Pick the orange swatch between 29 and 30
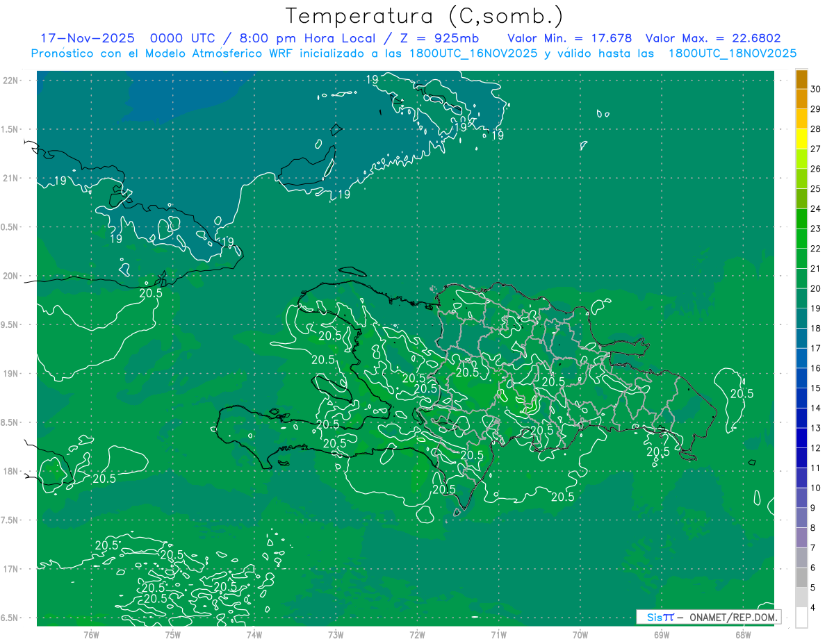Screen dimensions: 834x644 tap(801, 99)
